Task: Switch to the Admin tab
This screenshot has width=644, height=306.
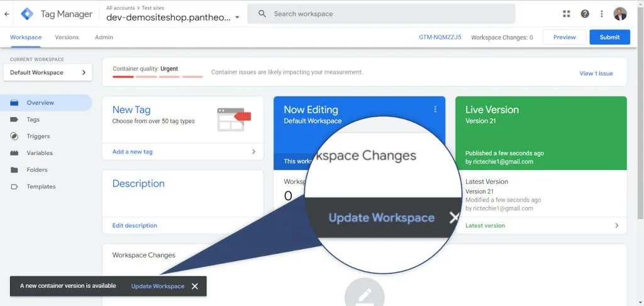Action: click(104, 37)
